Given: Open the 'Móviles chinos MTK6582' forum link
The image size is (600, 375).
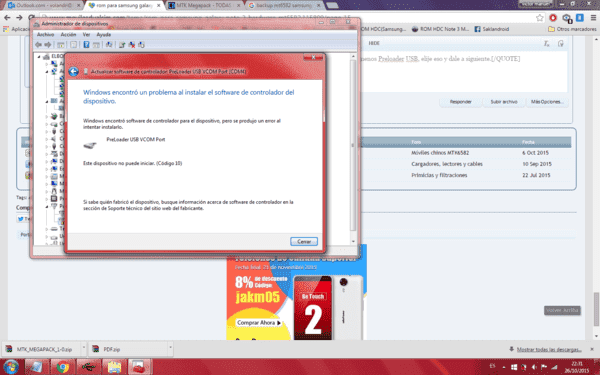Looking at the screenshot, I should (440, 153).
